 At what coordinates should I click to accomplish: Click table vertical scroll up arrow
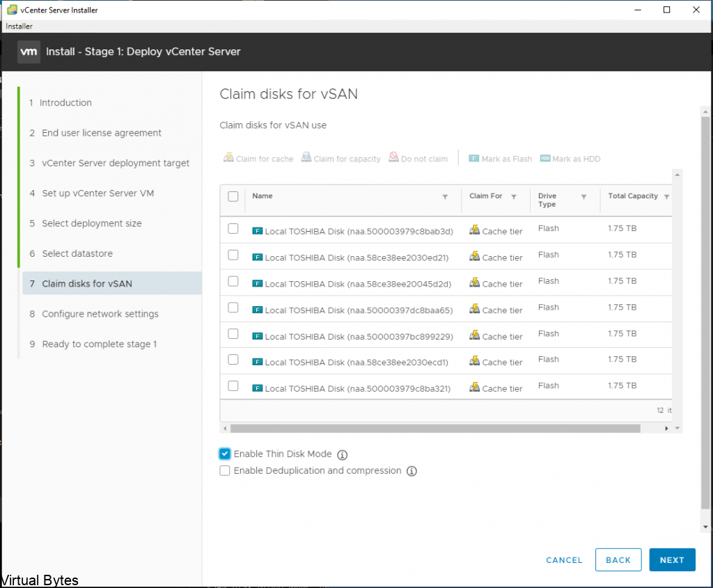coord(677,175)
